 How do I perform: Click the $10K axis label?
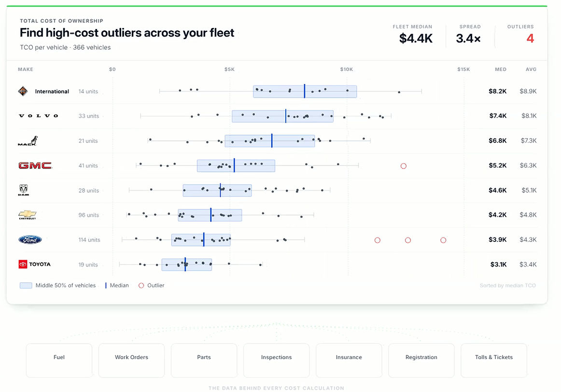pos(346,70)
